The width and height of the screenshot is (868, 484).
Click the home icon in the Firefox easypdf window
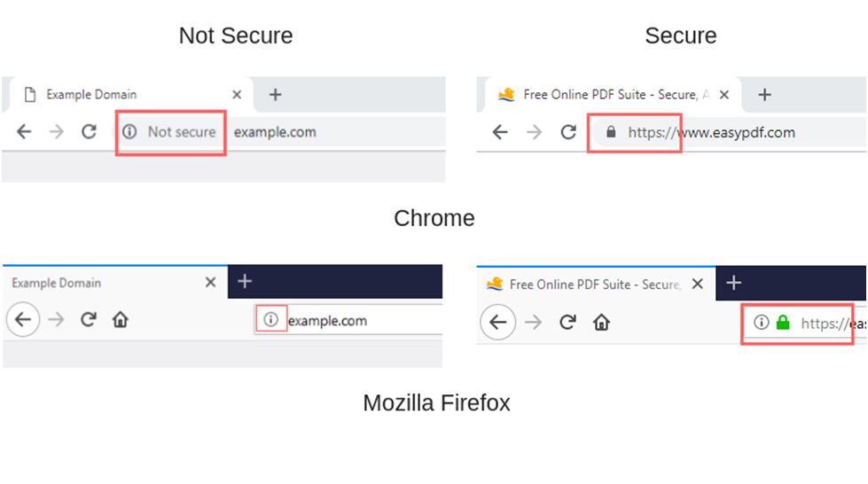click(602, 323)
